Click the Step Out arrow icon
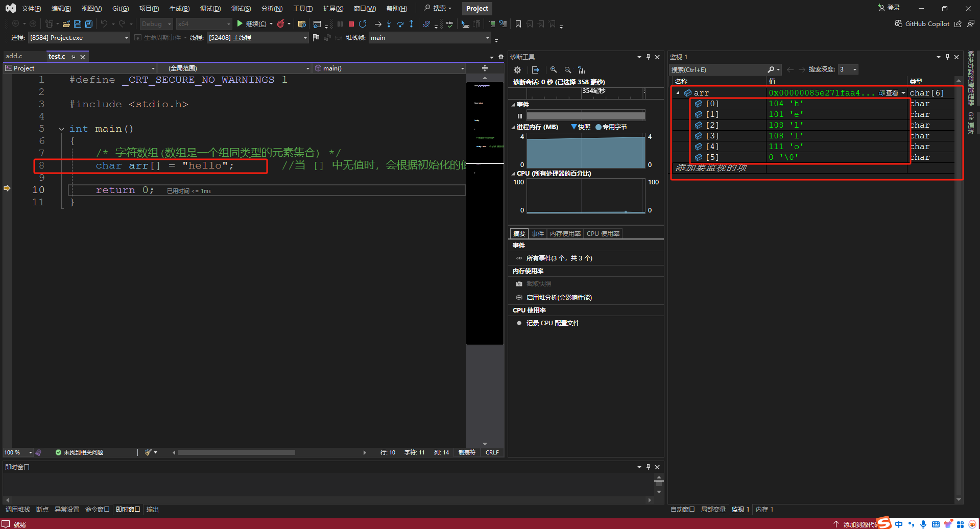 coord(412,24)
